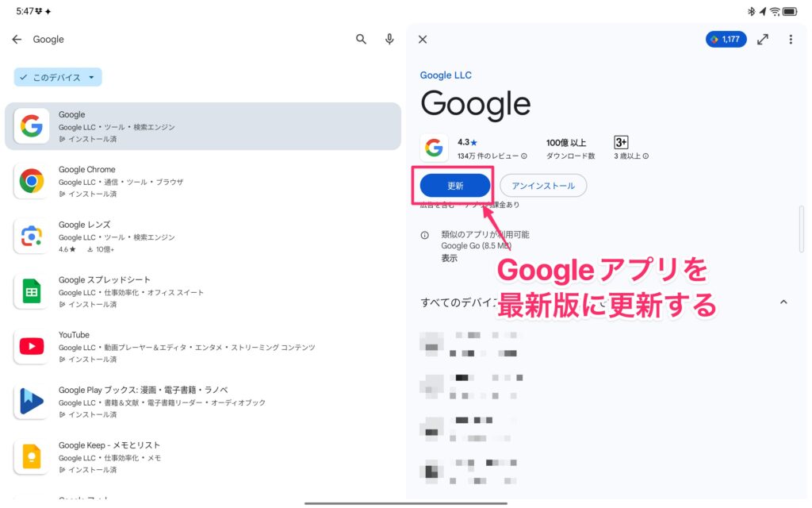This screenshot has width=812, height=508.
Task: Tap インストール済 under YouTube
Action: pyautogui.click(x=87, y=360)
